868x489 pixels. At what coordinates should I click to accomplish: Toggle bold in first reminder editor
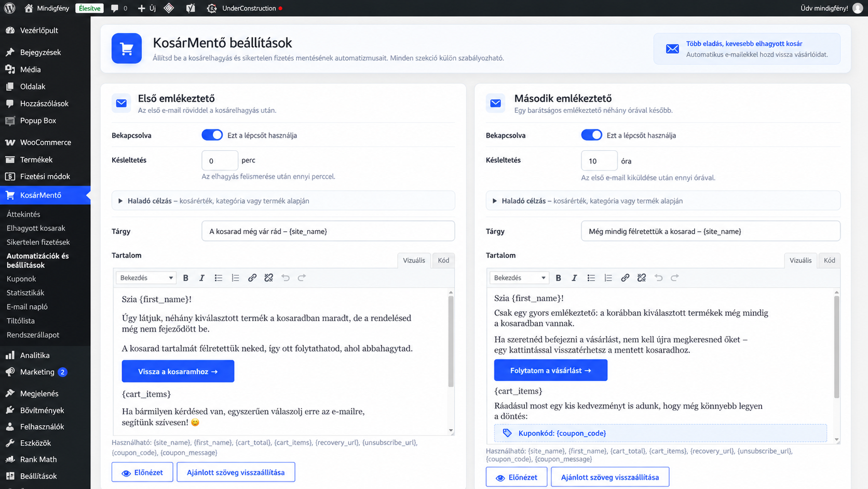(185, 278)
